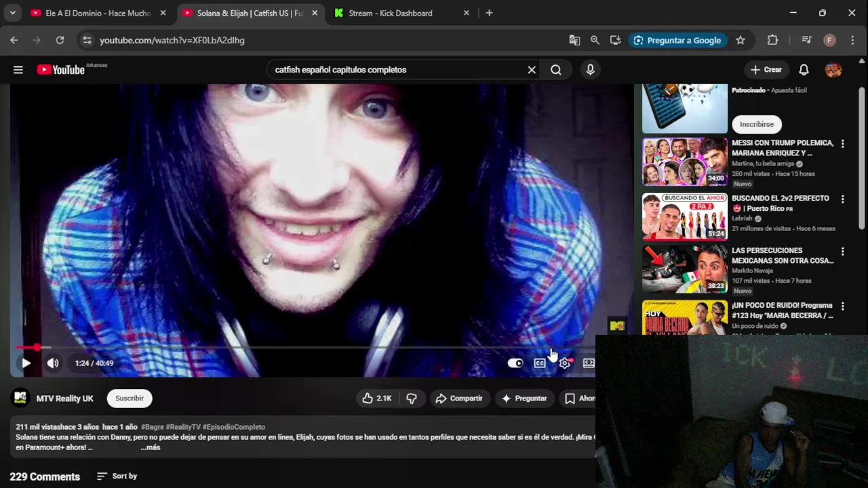Open the Sort by comments dropdown

[117, 476]
